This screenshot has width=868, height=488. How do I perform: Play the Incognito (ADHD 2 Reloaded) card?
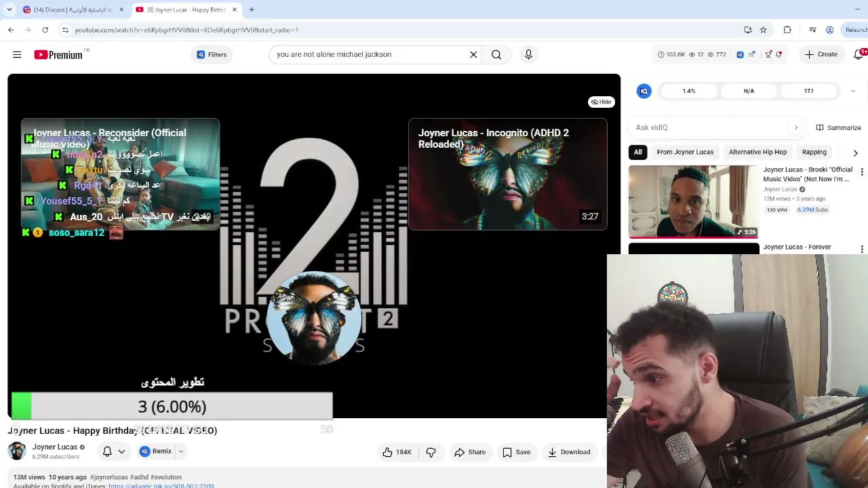[508, 174]
